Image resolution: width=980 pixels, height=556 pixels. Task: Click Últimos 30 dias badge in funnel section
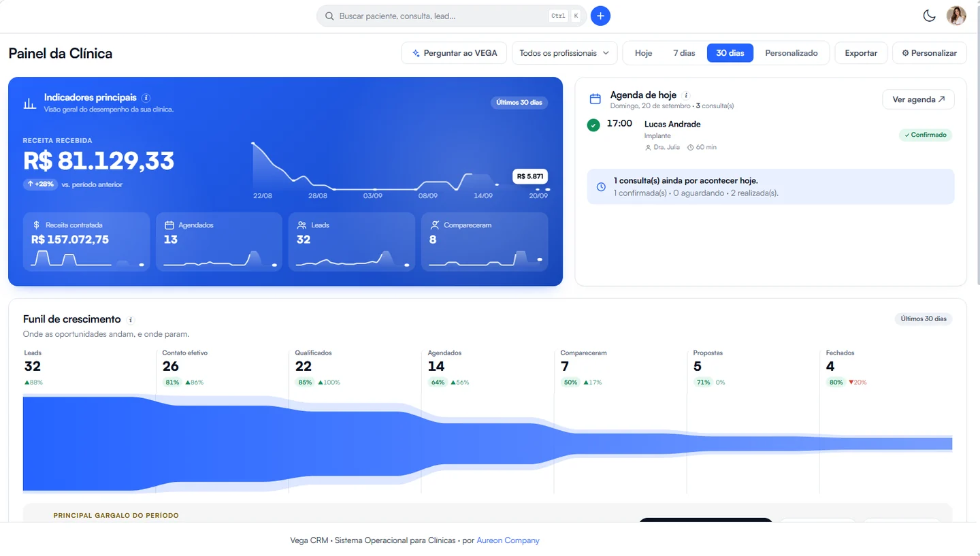[x=924, y=318]
